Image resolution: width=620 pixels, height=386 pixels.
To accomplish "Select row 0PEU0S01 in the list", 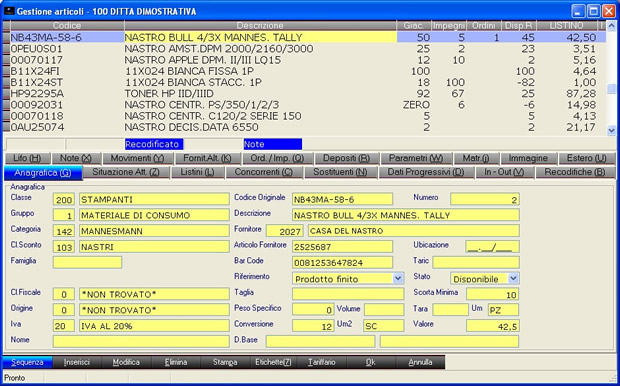I will [x=304, y=49].
